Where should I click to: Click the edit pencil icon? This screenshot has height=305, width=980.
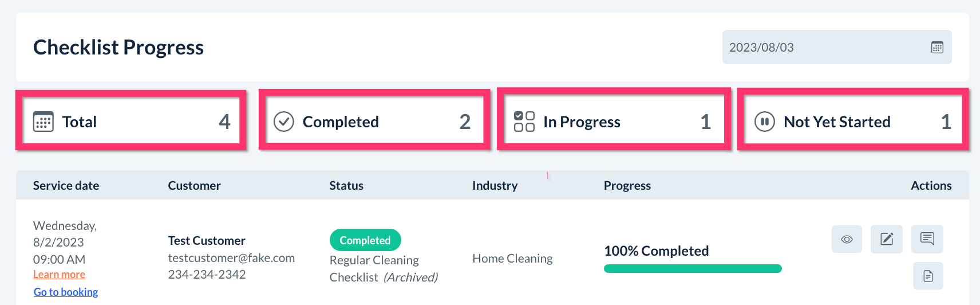click(x=887, y=239)
